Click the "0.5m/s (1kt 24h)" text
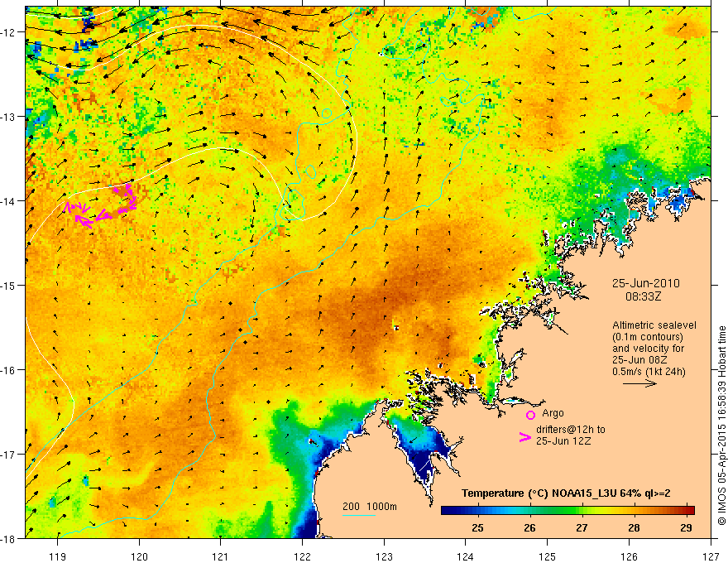The image size is (728, 563). 649,372
